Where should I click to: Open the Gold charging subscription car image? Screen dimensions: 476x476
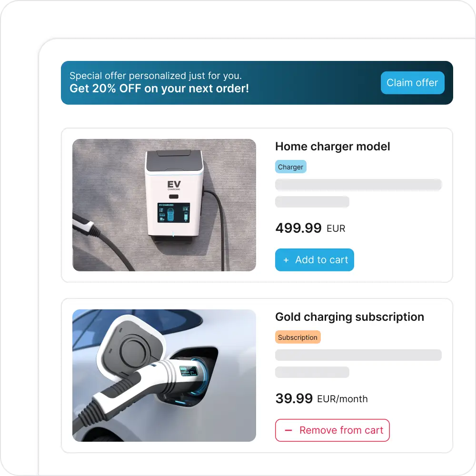coord(164,375)
